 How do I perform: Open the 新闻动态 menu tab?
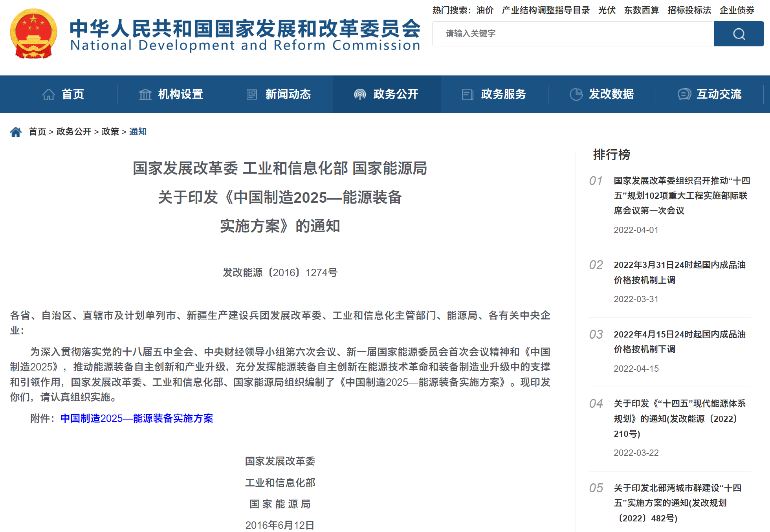click(x=288, y=94)
